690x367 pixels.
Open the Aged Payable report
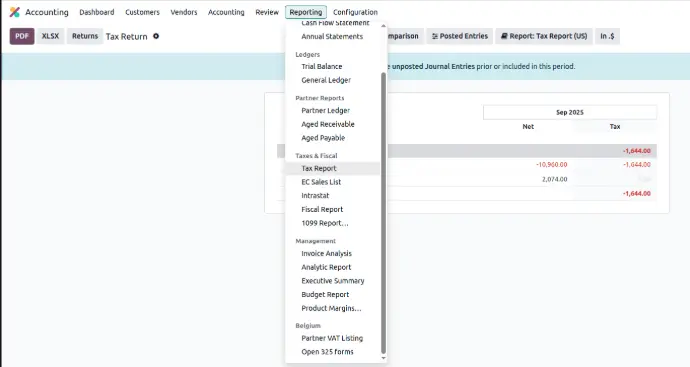pyautogui.click(x=323, y=138)
